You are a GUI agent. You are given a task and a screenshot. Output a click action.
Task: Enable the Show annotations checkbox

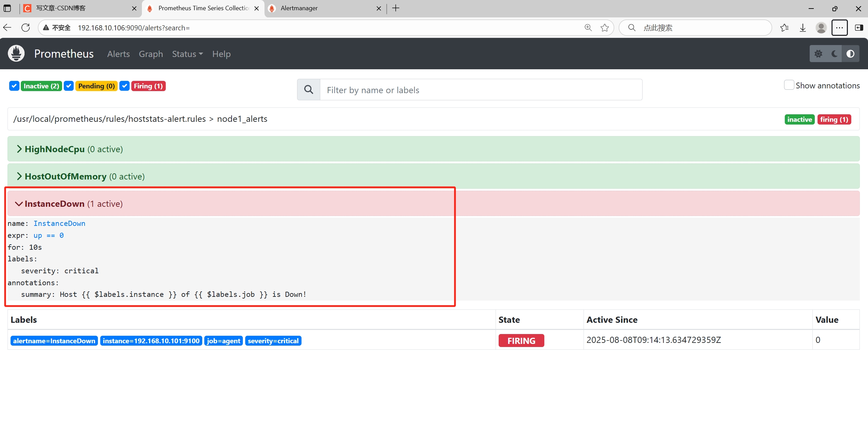pyautogui.click(x=789, y=85)
